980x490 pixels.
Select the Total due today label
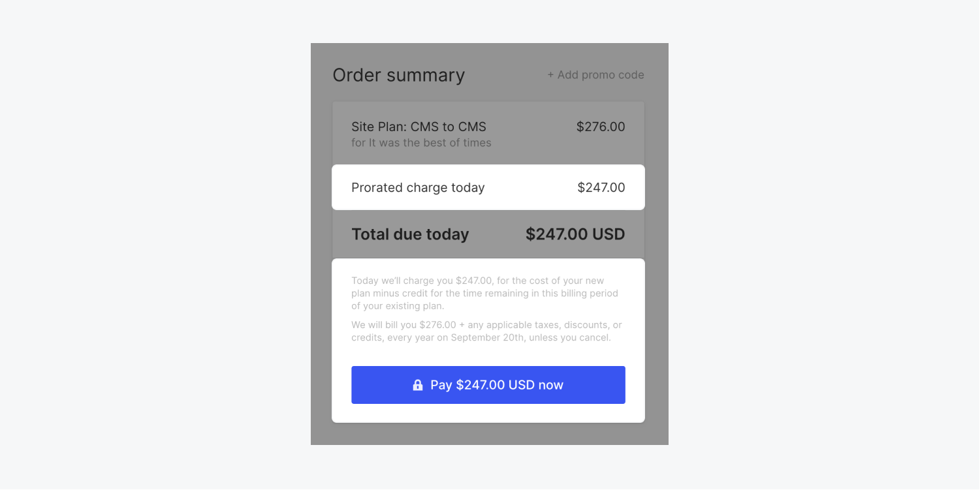point(410,234)
